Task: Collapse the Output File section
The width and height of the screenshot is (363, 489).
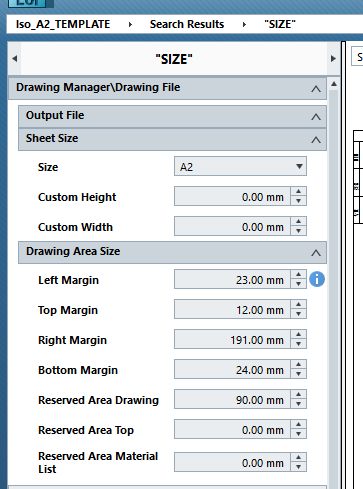Action: (316, 117)
